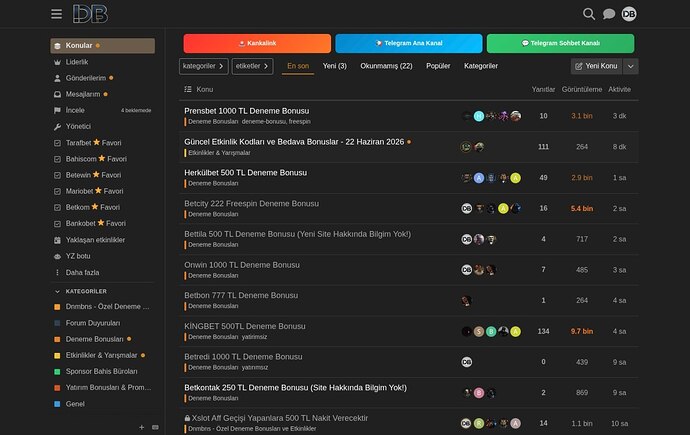Click the DB site logo
Screen dimensions: 690x435
[90, 14]
